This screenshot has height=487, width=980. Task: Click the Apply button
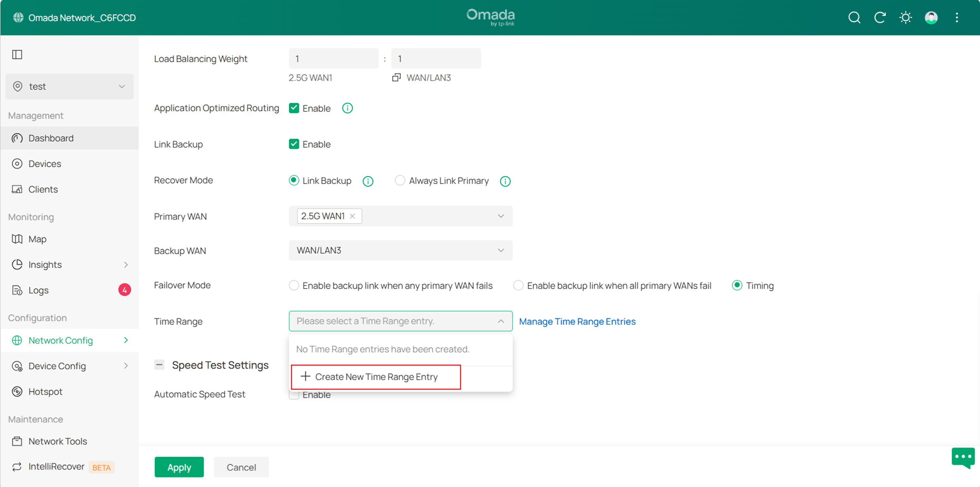(x=179, y=467)
